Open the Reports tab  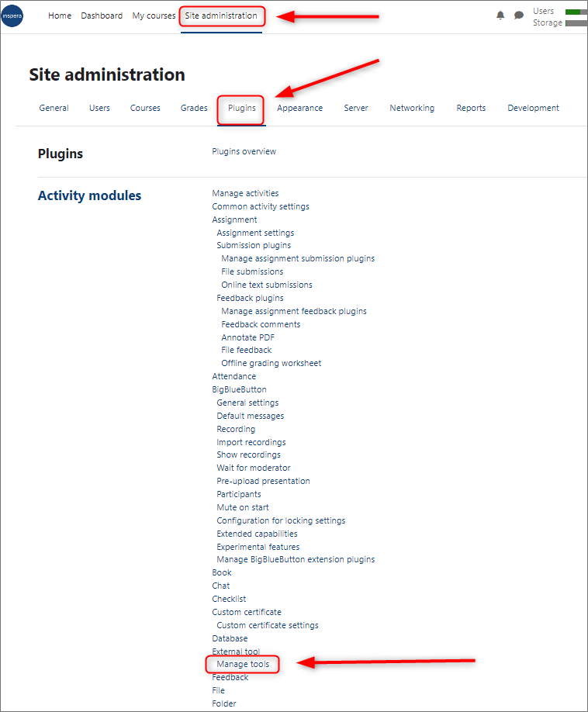(471, 108)
